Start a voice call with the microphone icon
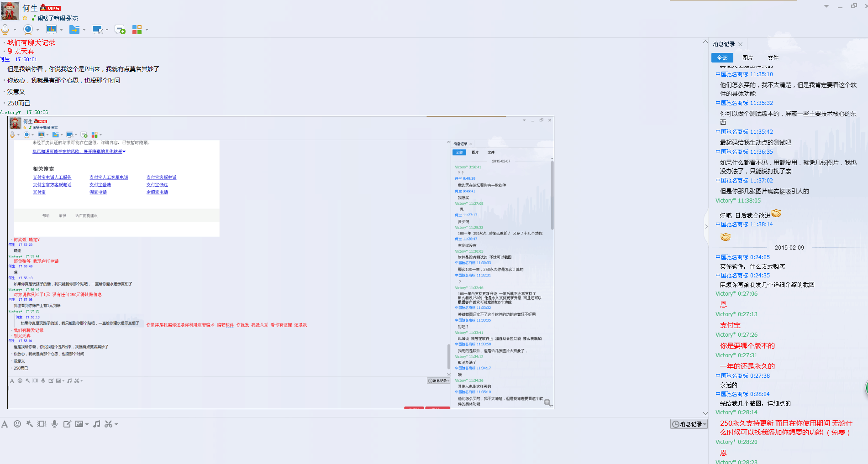This screenshot has width=868, height=464. 5,30
